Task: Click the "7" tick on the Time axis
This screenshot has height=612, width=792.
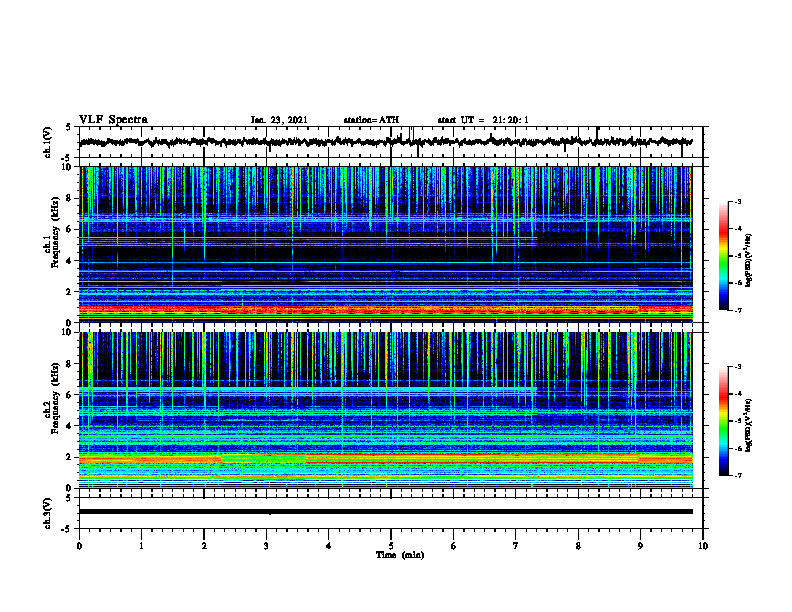Action: (516, 546)
